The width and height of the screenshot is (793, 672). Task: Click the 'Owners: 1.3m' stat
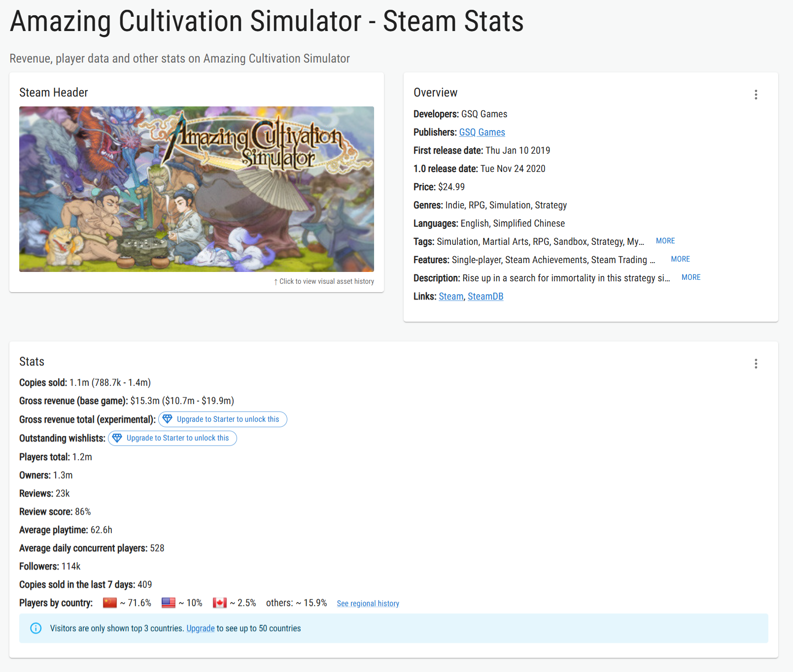46,475
